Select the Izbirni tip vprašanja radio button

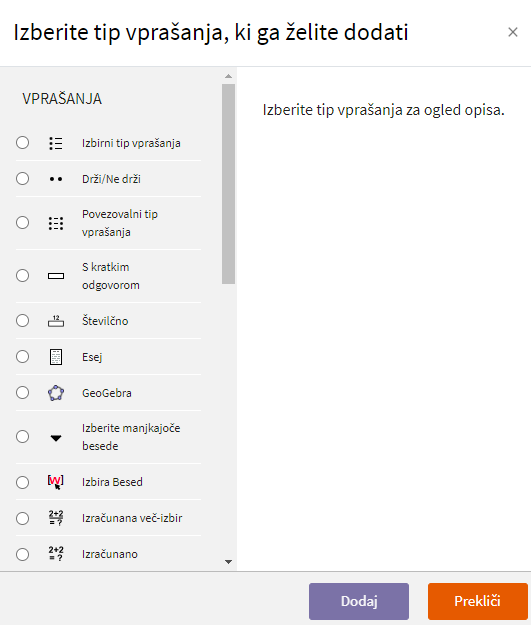pyautogui.click(x=22, y=143)
